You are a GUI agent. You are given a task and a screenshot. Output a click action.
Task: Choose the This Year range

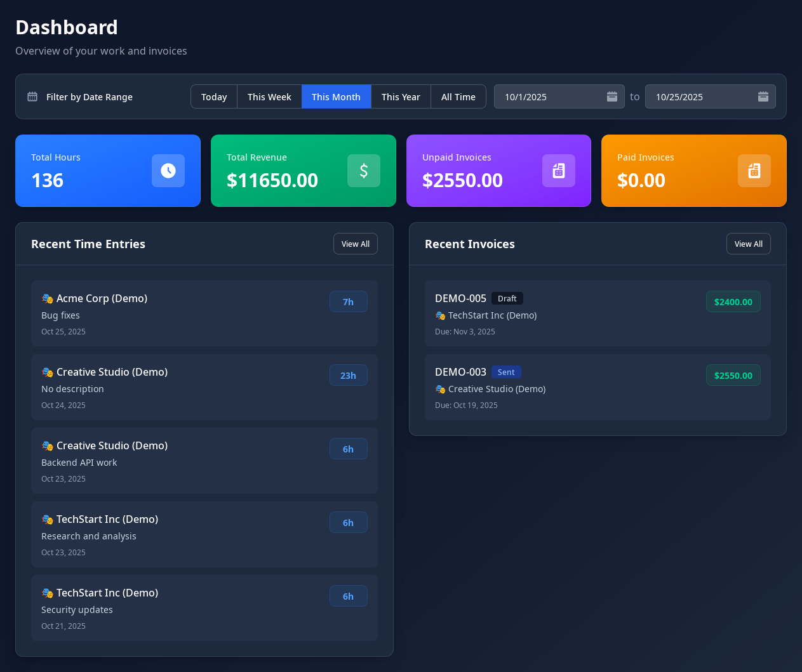pyautogui.click(x=401, y=96)
